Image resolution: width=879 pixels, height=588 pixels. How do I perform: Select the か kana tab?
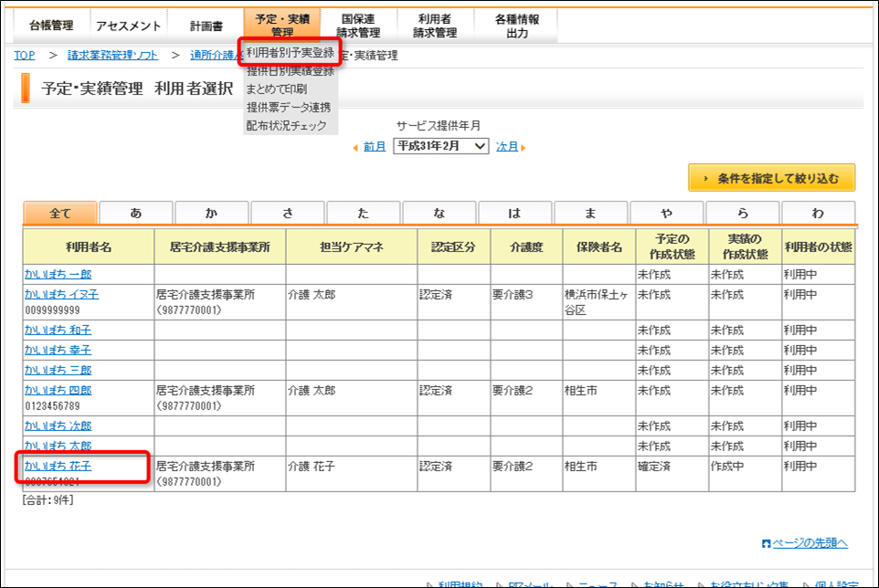tap(211, 214)
